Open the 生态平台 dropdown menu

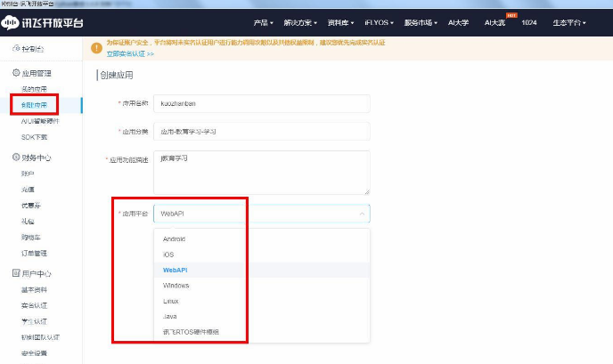(x=569, y=22)
